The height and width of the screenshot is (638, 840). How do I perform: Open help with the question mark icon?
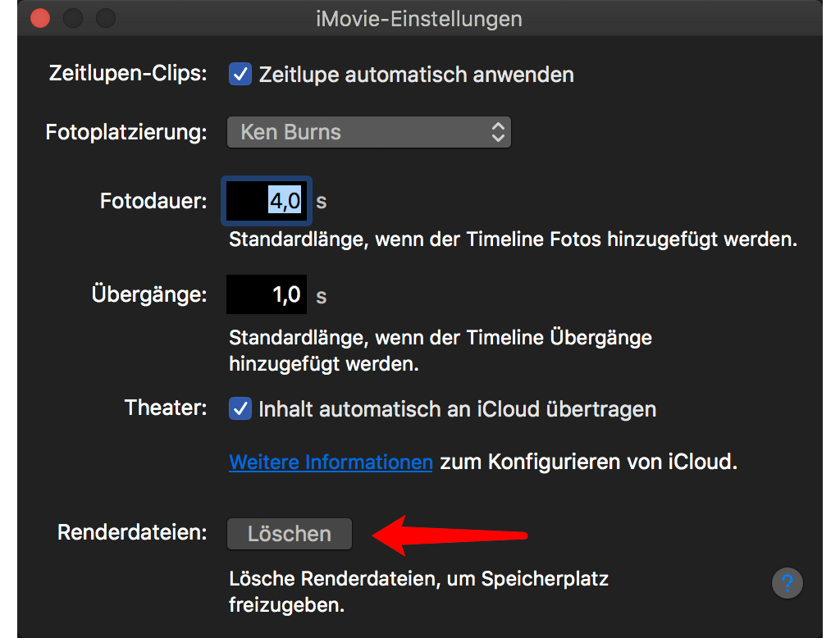pos(787,582)
